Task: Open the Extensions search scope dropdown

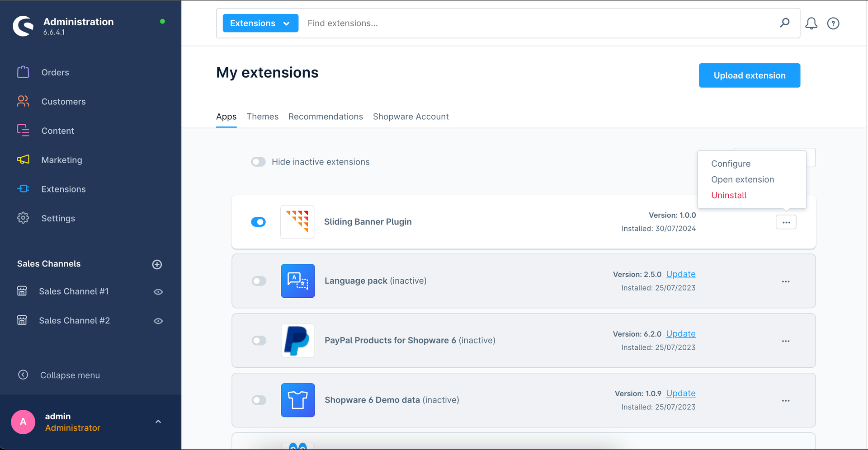Action: [260, 23]
